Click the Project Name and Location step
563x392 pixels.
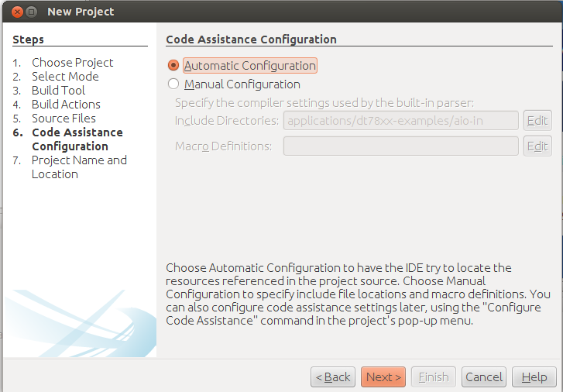pos(78,167)
